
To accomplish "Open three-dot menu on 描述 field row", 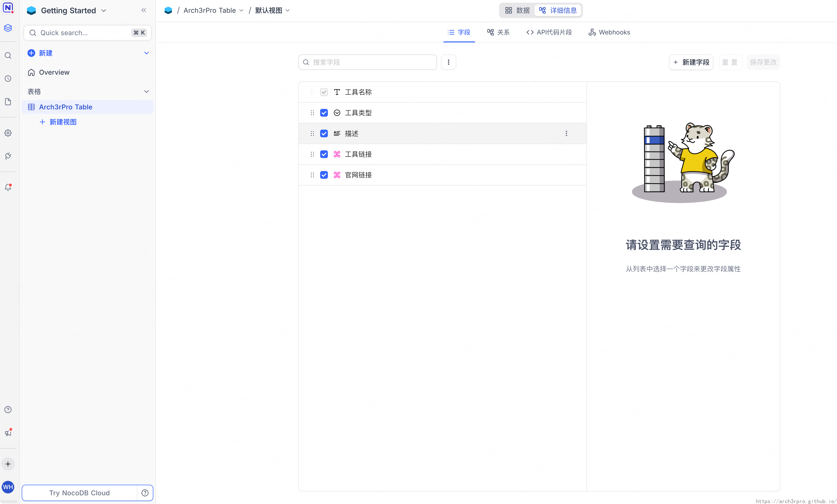I will pos(566,133).
